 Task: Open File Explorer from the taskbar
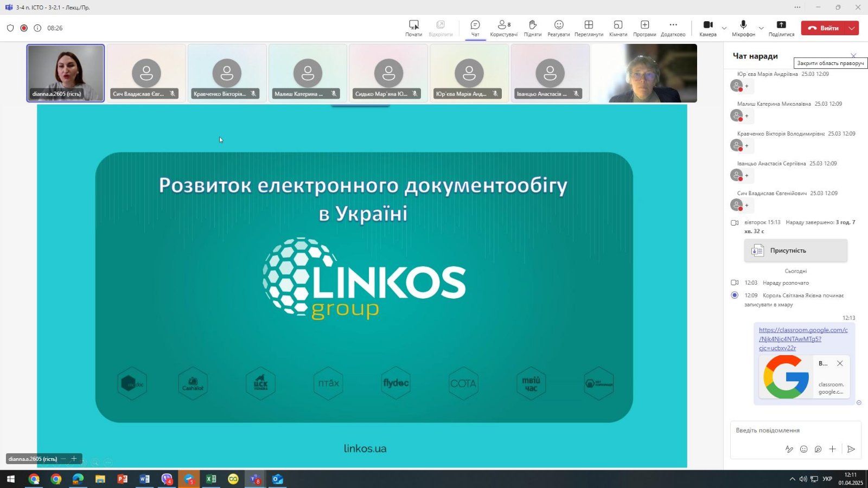pyautogui.click(x=100, y=479)
